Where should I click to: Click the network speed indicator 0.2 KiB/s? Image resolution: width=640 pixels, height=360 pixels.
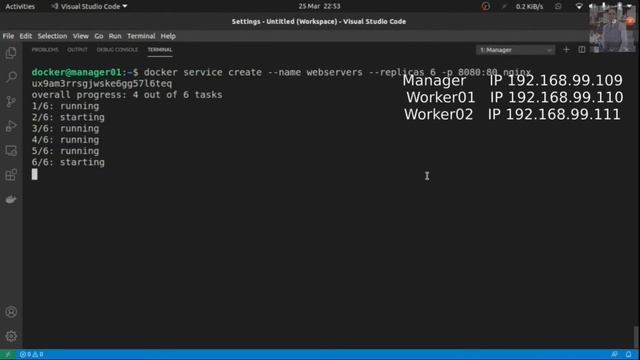click(529, 7)
